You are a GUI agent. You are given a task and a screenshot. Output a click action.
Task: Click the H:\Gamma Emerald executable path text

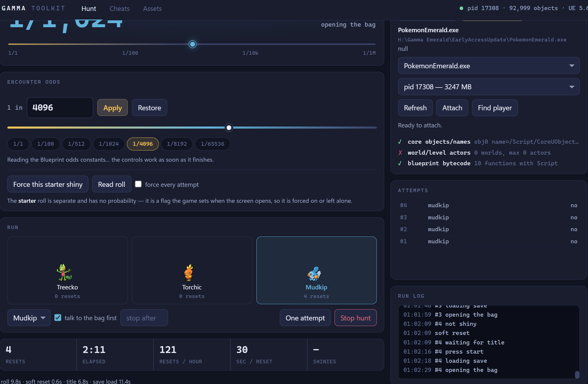click(x=482, y=40)
